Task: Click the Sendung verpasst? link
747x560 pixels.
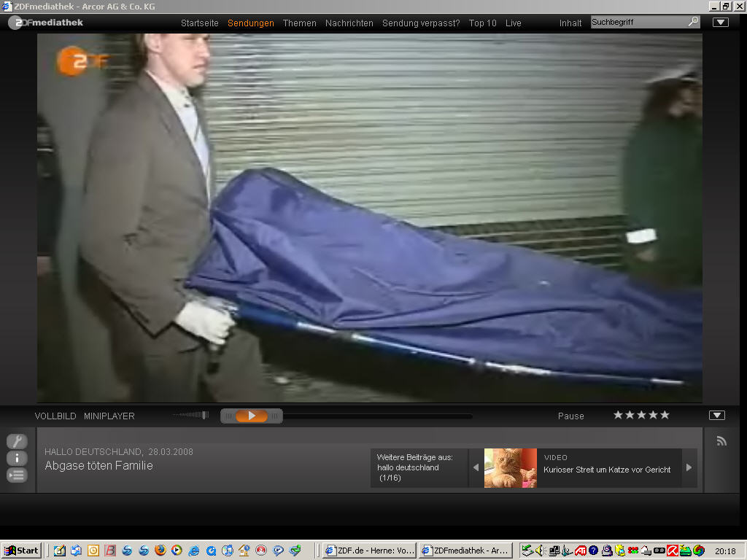Action: (x=421, y=23)
